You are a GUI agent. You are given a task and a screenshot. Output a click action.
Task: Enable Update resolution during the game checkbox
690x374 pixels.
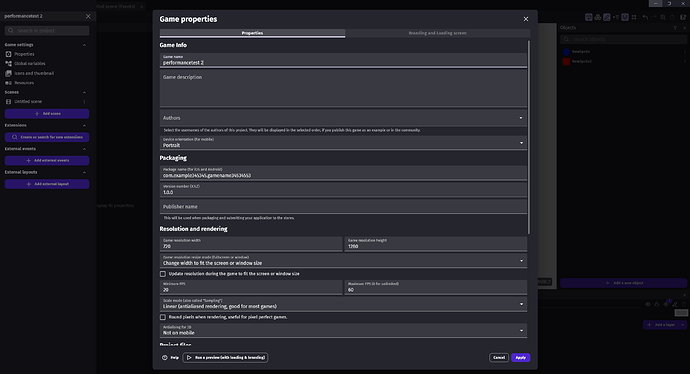click(x=163, y=274)
